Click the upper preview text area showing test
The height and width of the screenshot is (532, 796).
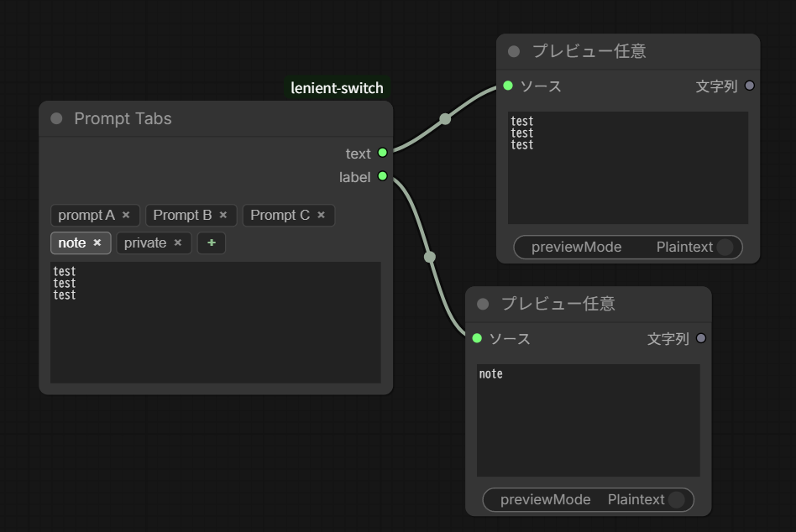pyautogui.click(x=628, y=168)
